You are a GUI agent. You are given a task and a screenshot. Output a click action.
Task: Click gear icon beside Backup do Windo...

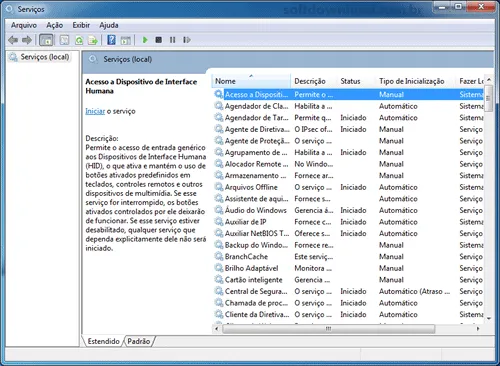click(x=219, y=245)
